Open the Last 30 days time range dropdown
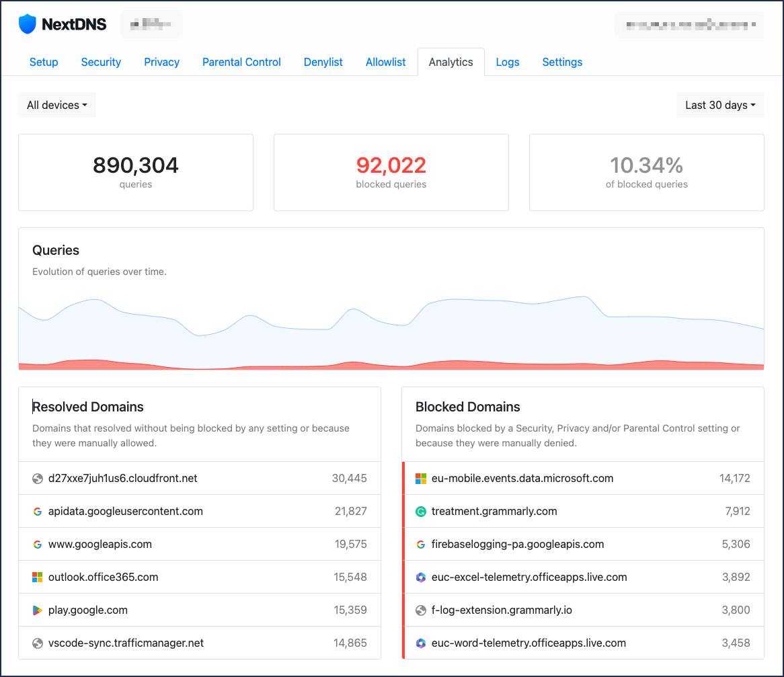 [720, 105]
